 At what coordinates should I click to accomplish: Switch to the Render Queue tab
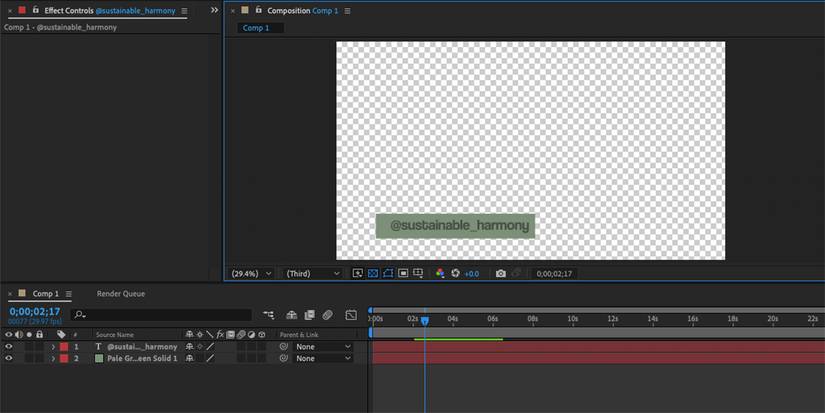pyautogui.click(x=120, y=294)
